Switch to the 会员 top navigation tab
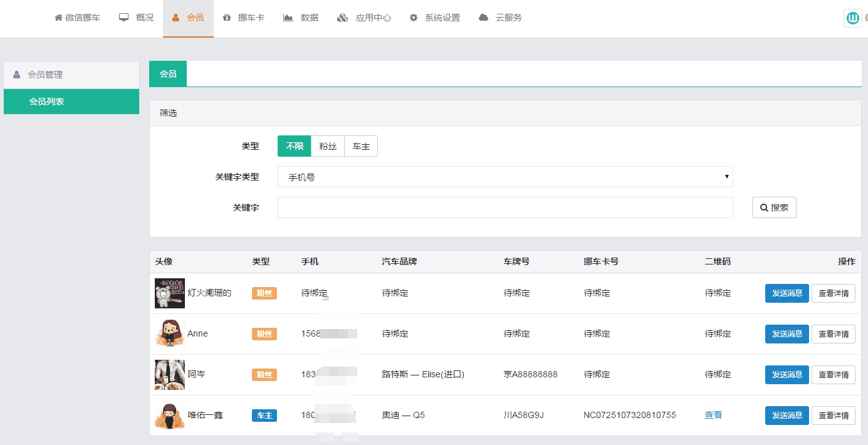 tap(188, 18)
